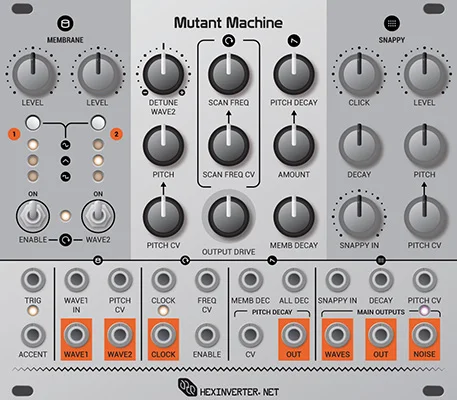Image resolution: width=457 pixels, height=400 pixels.
Task: Click orange badge number 2
Action: (x=116, y=134)
